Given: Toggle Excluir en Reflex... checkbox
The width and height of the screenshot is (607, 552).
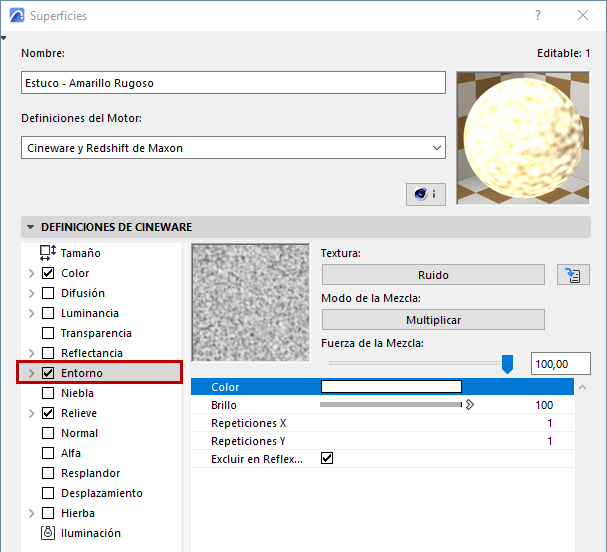Looking at the screenshot, I should 327,458.
